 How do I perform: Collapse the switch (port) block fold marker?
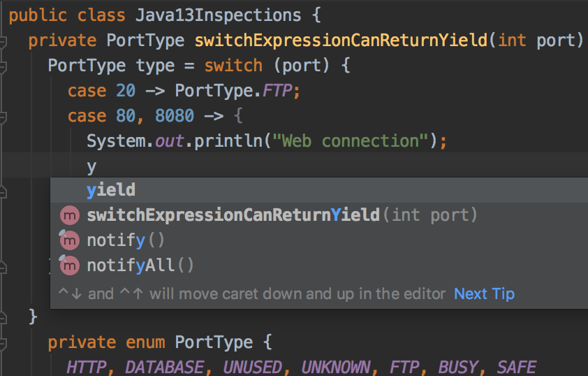point(3,67)
